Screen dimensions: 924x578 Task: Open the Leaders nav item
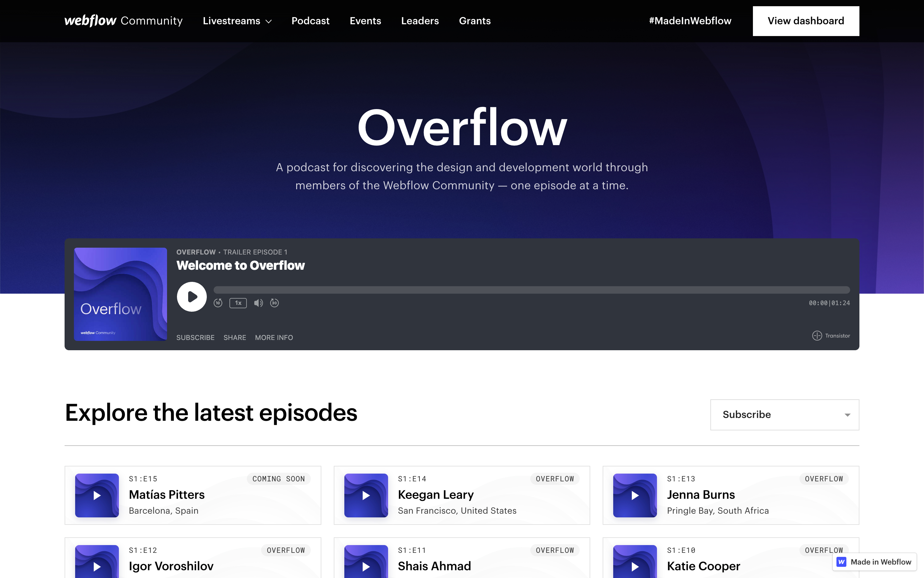420,21
